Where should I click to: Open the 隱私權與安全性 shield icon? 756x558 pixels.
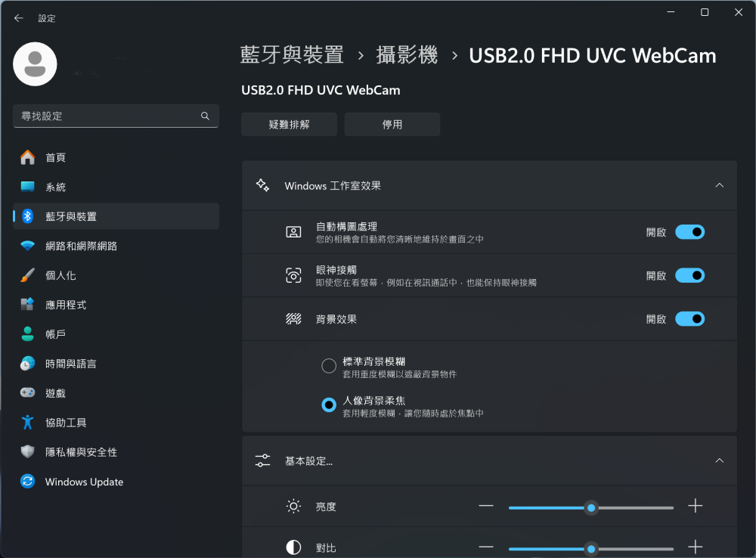tap(27, 451)
